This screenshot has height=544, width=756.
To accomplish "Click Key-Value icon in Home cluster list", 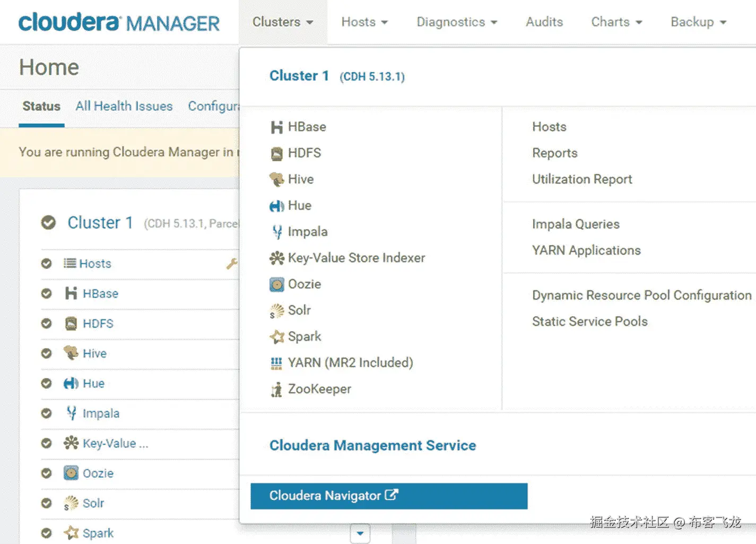I will point(71,443).
